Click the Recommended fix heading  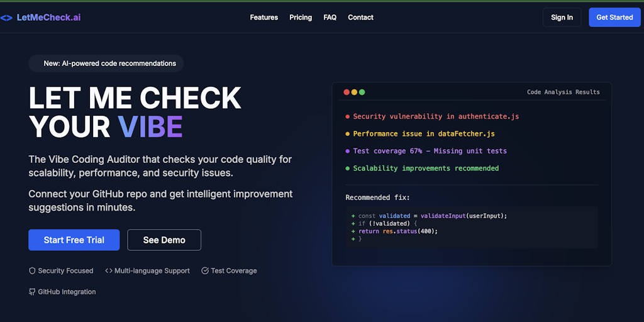tap(378, 197)
